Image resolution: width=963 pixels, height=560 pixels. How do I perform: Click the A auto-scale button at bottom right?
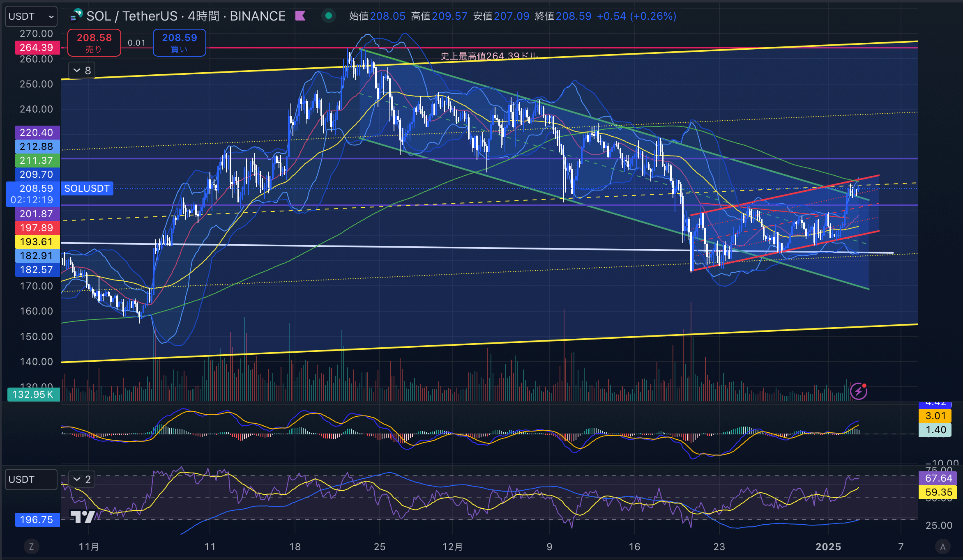coord(942,546)
